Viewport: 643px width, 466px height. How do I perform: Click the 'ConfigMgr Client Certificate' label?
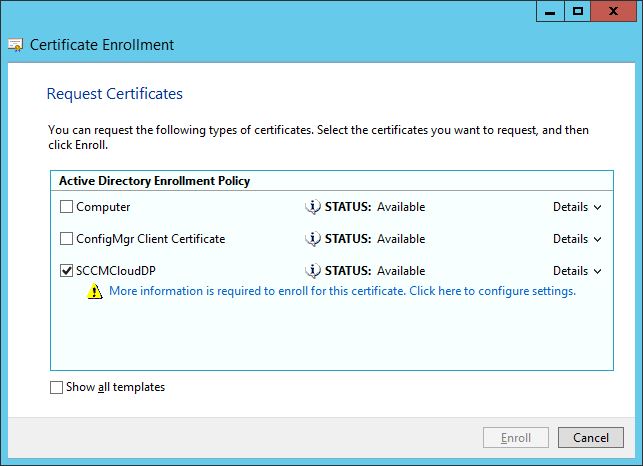pyautogui.click(x=150, y=239)
